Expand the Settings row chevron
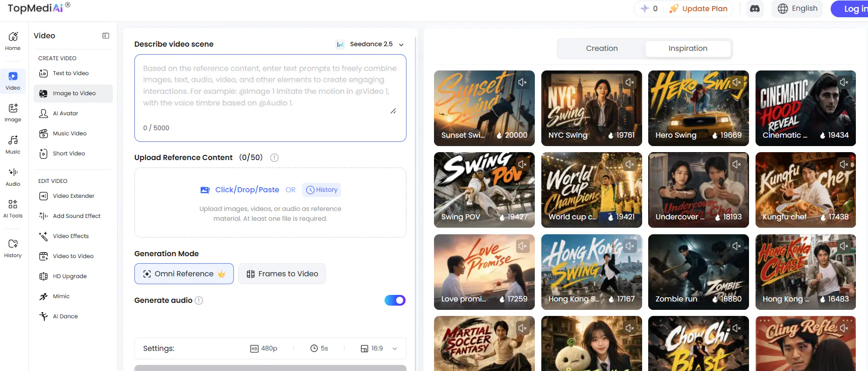 tap(395, 349)
